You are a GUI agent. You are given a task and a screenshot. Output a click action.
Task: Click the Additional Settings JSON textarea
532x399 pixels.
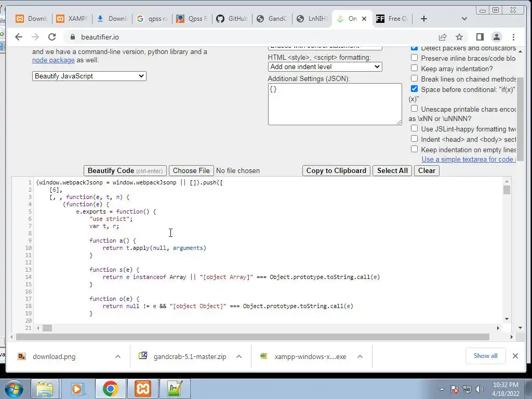click(x=335, y=104)
